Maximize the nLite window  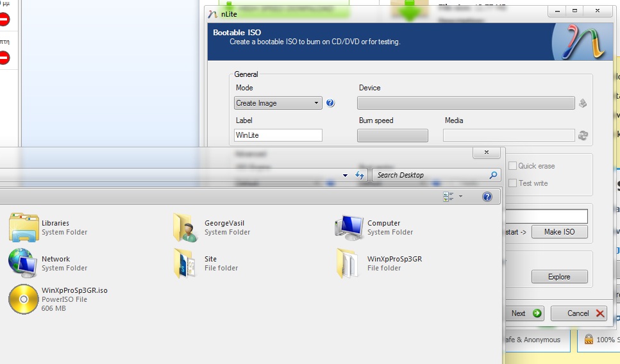point(575,11)
